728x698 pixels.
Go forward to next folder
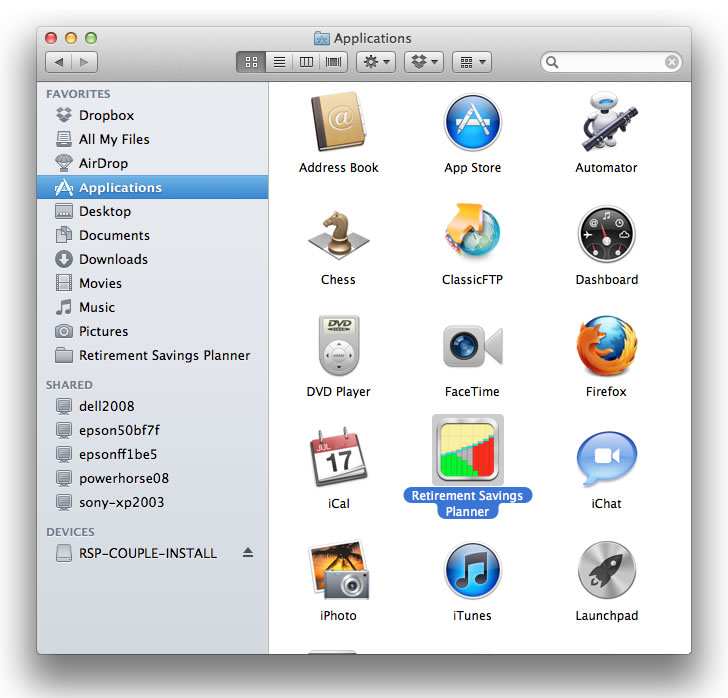click(84, 62)
